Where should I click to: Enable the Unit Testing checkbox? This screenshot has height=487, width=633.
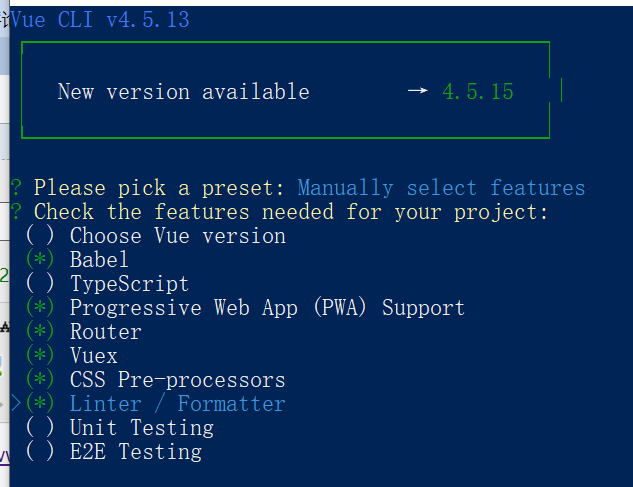point(40,429)
